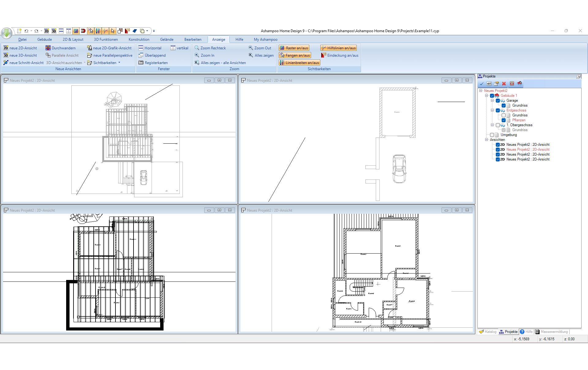This screenshot has width=588, height=370.
Task: Uncheck the Pflanzen layer checkbox
Action: point(503,120)
